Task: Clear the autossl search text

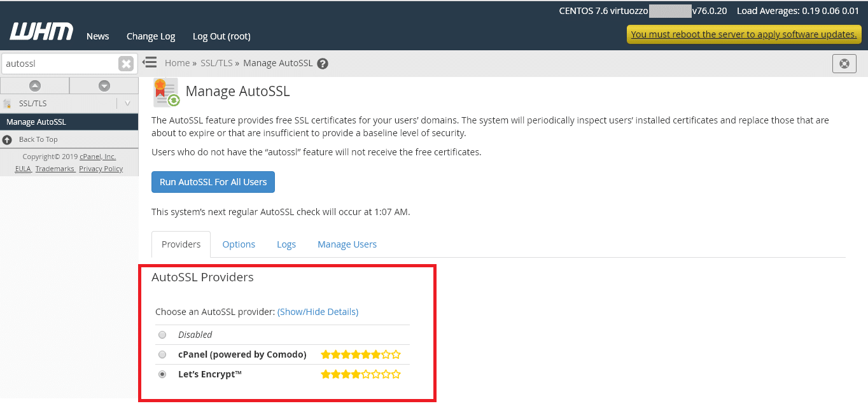Action: coord(126,64)
